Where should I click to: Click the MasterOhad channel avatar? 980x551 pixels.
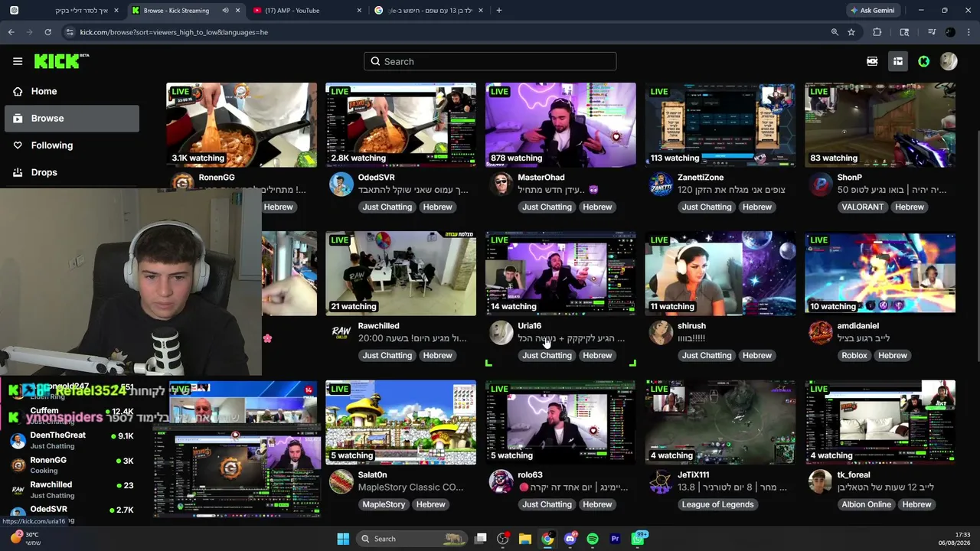tap(501, 184)
